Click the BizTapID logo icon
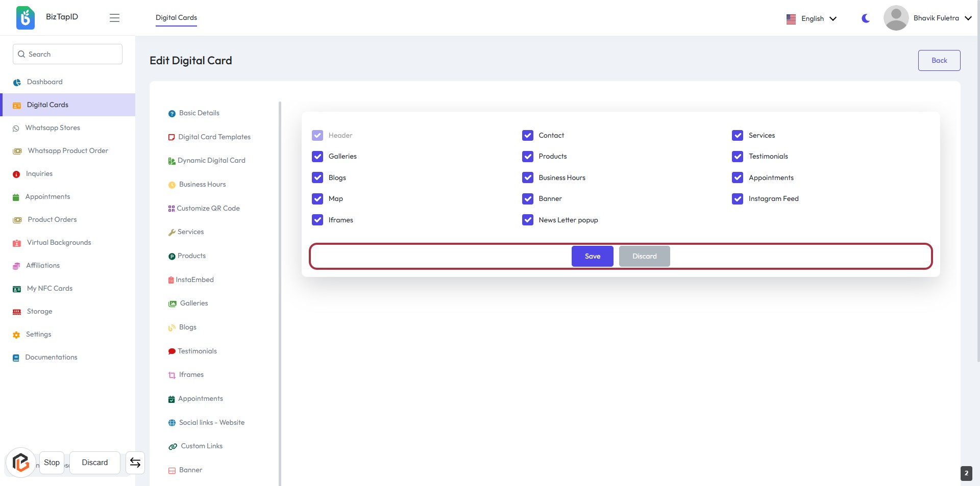Image resolution: width=980 pixels, height=486 pixels. (25, 18)
